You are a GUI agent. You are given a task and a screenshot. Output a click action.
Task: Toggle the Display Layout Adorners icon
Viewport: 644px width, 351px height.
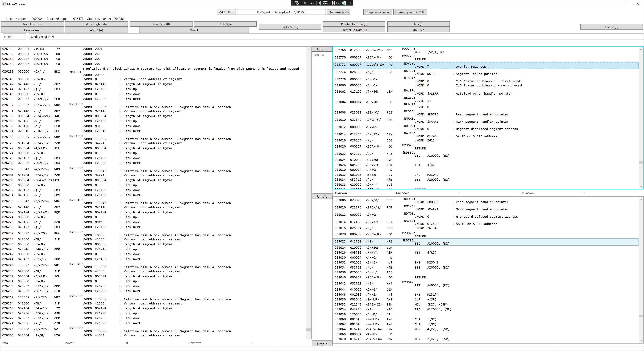pyautogui.click(x=318, y=3)
